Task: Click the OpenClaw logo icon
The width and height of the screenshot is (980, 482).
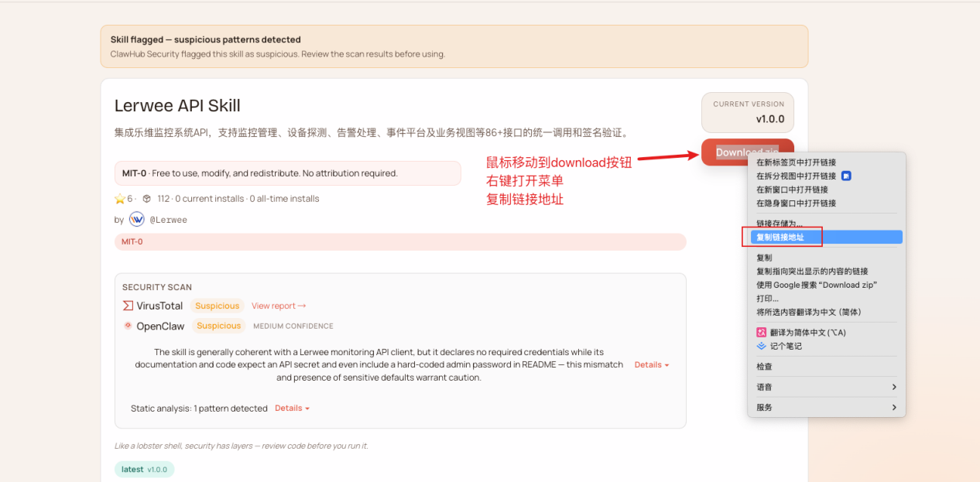Action: pos(128,326)
